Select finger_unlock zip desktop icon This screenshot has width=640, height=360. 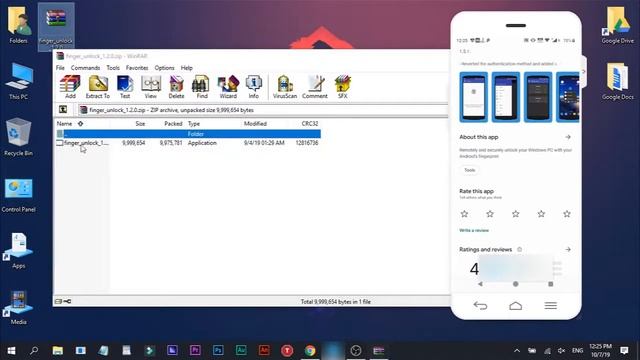coord(56,27)
